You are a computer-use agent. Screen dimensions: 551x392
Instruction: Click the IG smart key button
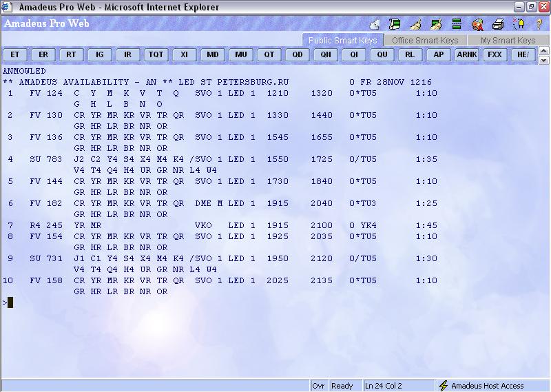(100, 55)
